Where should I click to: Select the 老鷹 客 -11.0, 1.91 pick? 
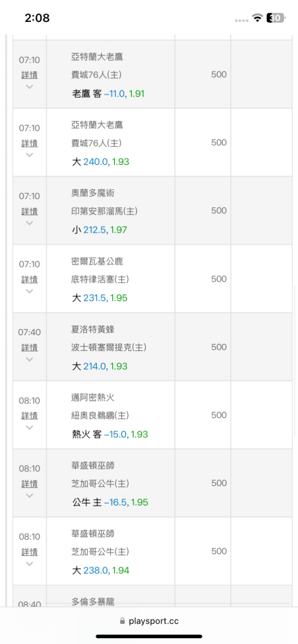[x=108, y=93]
